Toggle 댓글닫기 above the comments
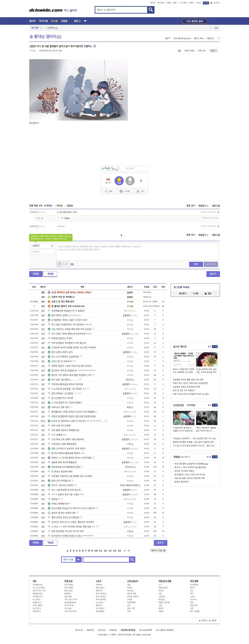 [203, 206]
